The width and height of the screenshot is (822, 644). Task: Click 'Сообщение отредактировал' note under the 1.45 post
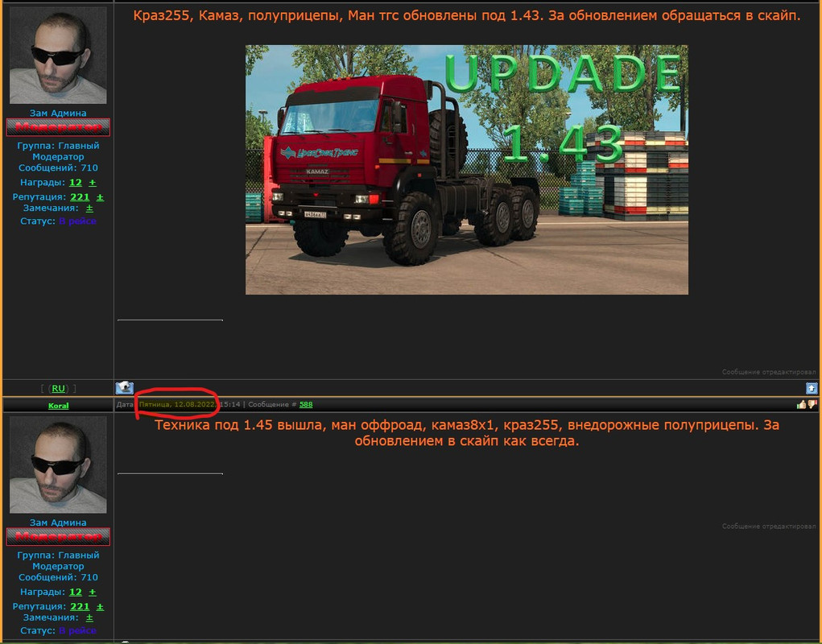(x=769, y=526)
